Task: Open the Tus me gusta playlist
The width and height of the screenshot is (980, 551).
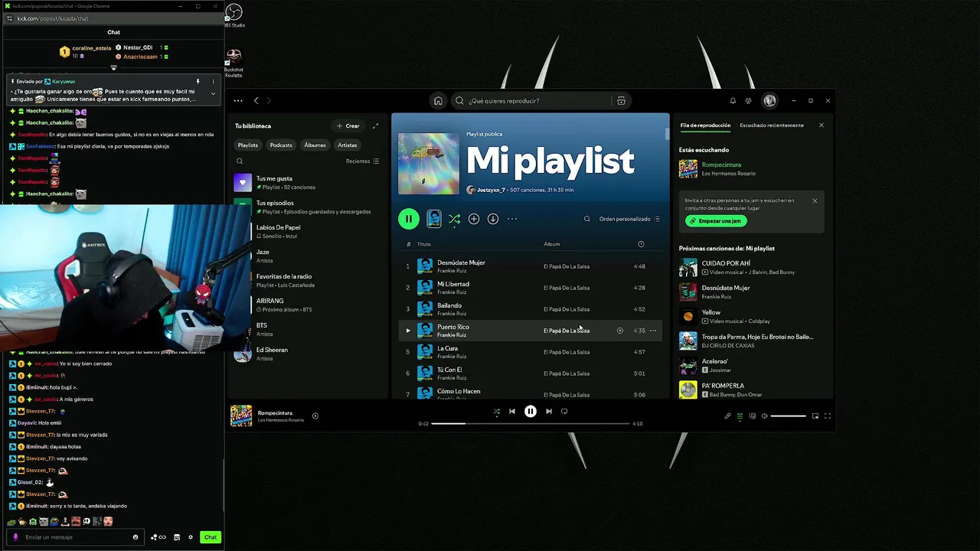Action: pyautogui.click(x=306, y=182)
